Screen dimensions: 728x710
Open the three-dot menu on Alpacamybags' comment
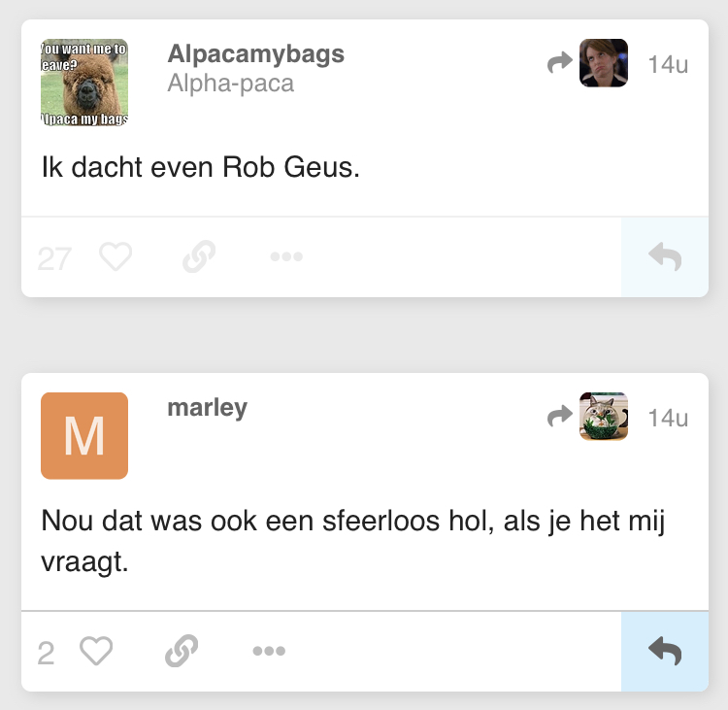[286, 256]
